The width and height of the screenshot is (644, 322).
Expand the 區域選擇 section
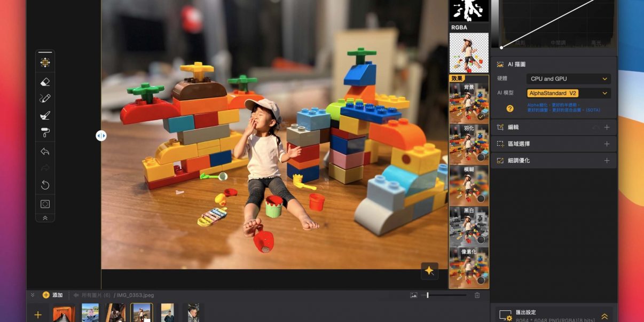607,144
